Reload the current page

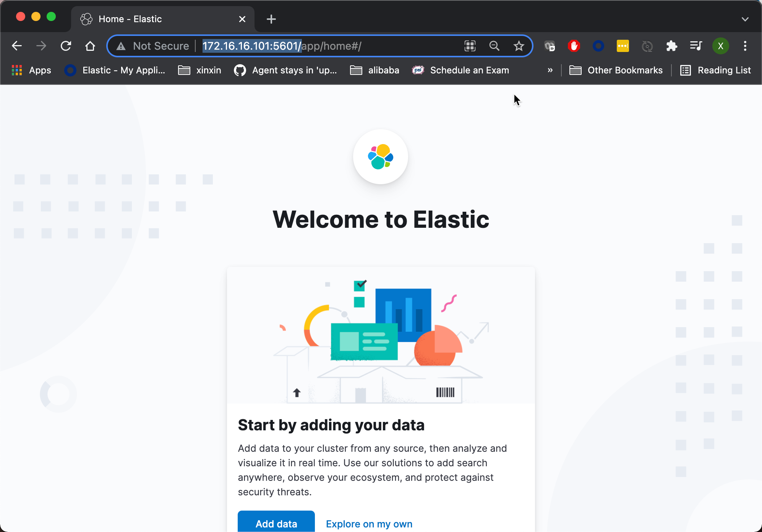pyautogui.click(x=66, y=46)
